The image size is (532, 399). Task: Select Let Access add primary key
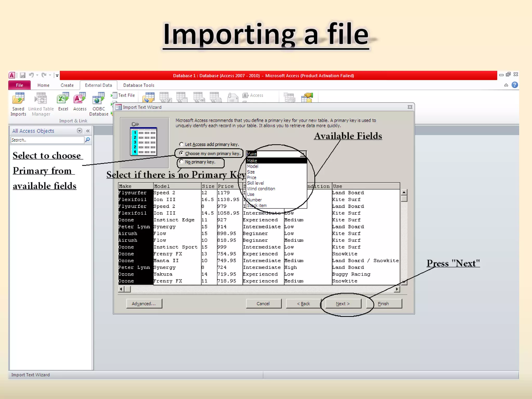(181, 144)
